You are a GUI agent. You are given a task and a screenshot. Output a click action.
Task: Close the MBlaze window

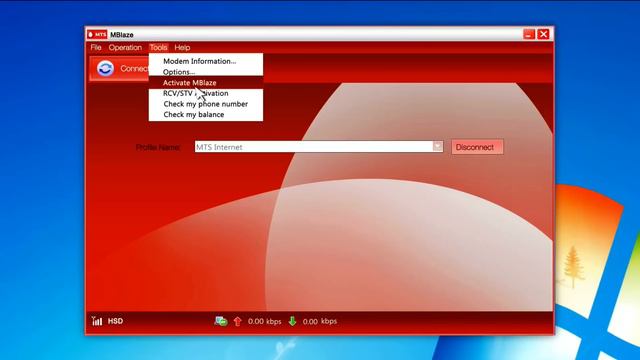coord(543,34)
